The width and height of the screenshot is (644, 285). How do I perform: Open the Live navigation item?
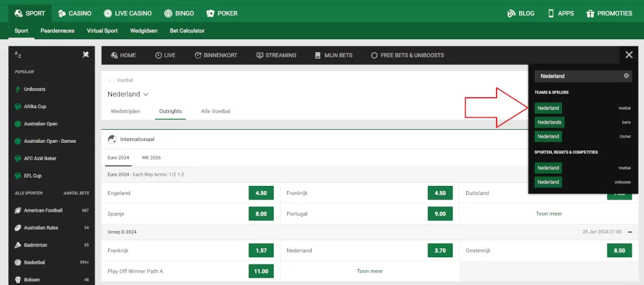coord(165,55)
